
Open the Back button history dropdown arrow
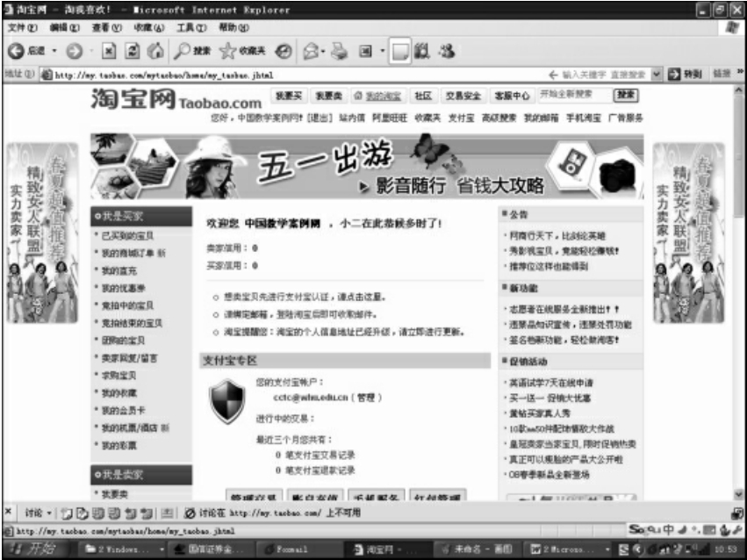click(x=54, y=51)
